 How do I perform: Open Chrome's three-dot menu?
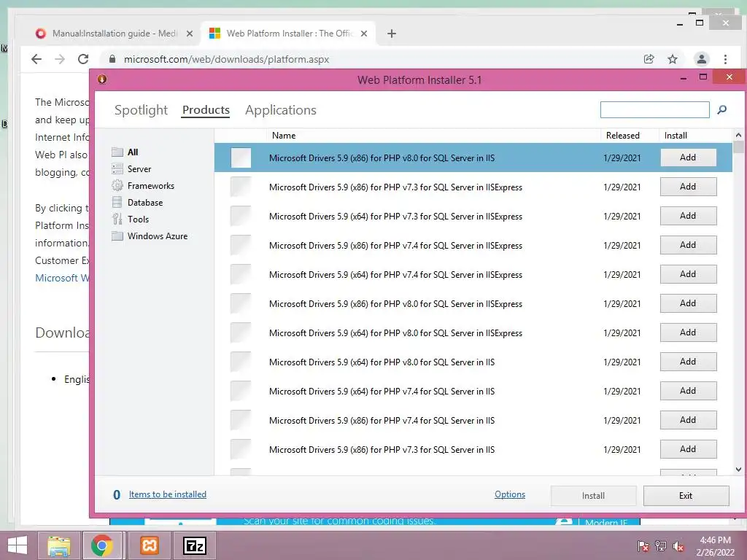[725, 59]
